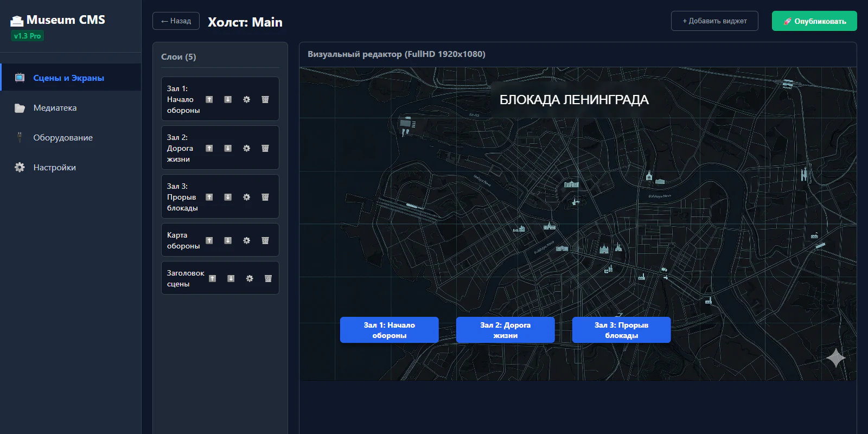Delete the Заголовок сцены layer
This screenshot has height=434, width=868.
pos(268,278)
